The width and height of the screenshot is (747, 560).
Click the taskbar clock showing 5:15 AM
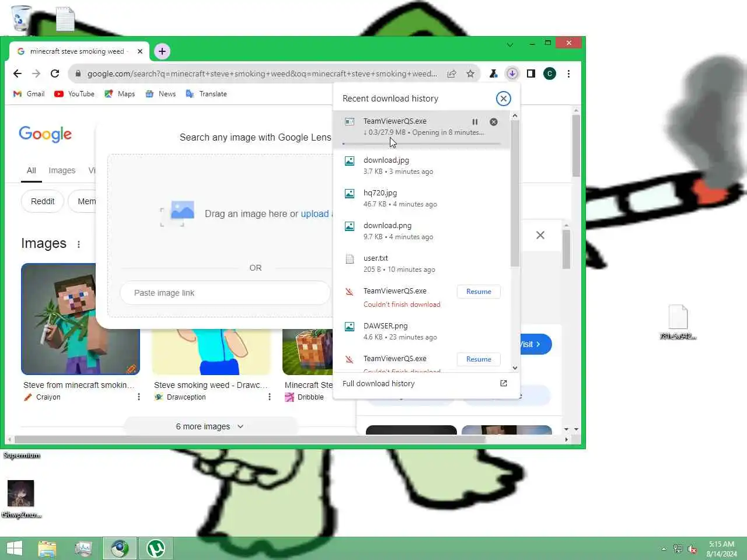721,549
